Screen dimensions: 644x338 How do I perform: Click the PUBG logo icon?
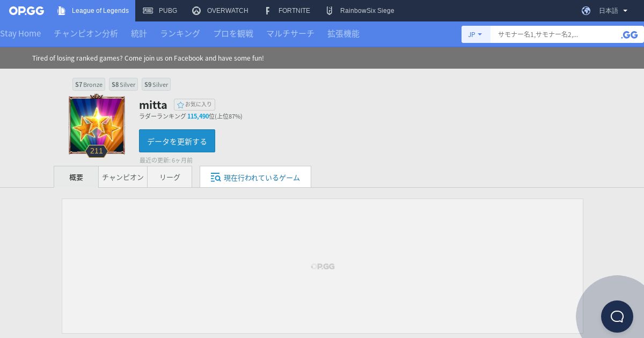click(148, 11)
